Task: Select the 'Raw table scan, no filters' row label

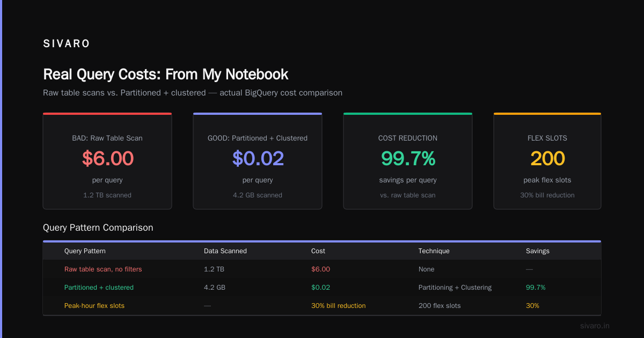Action: pos(103,269)
